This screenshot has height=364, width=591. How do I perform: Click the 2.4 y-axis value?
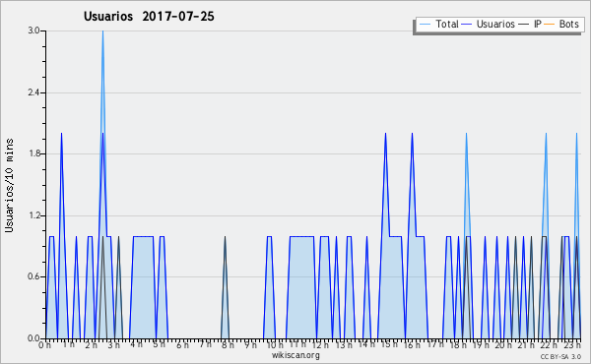[x=33, y=92]
